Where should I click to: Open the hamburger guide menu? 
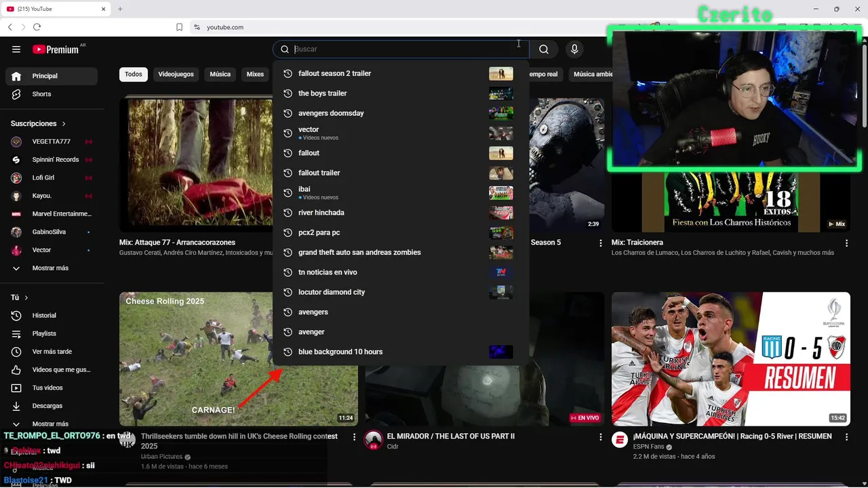point(16,49)
